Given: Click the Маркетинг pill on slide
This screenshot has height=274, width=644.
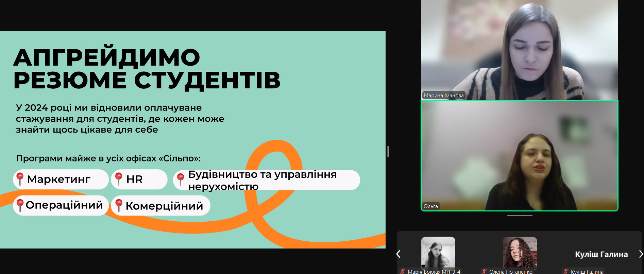Looking at the screenshot, I should coord(61,179).
